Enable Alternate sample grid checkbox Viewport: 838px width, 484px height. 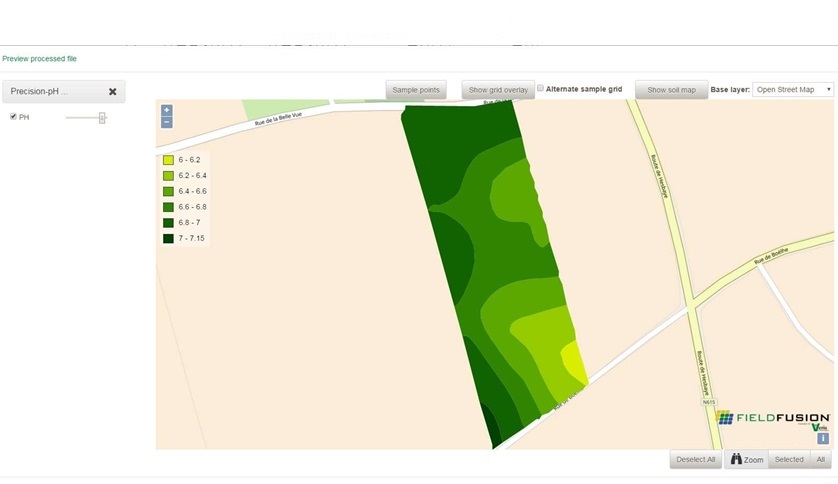tap(540, 88)
